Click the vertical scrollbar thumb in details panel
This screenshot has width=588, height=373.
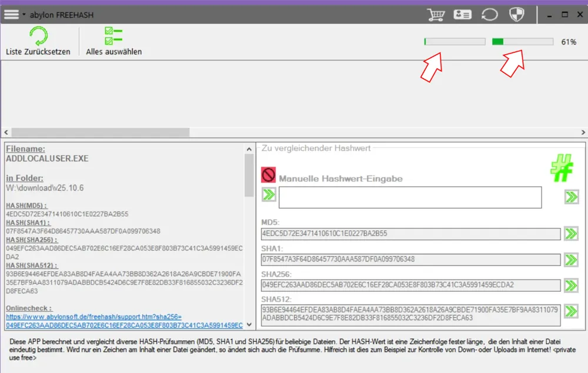coord(249,175)
